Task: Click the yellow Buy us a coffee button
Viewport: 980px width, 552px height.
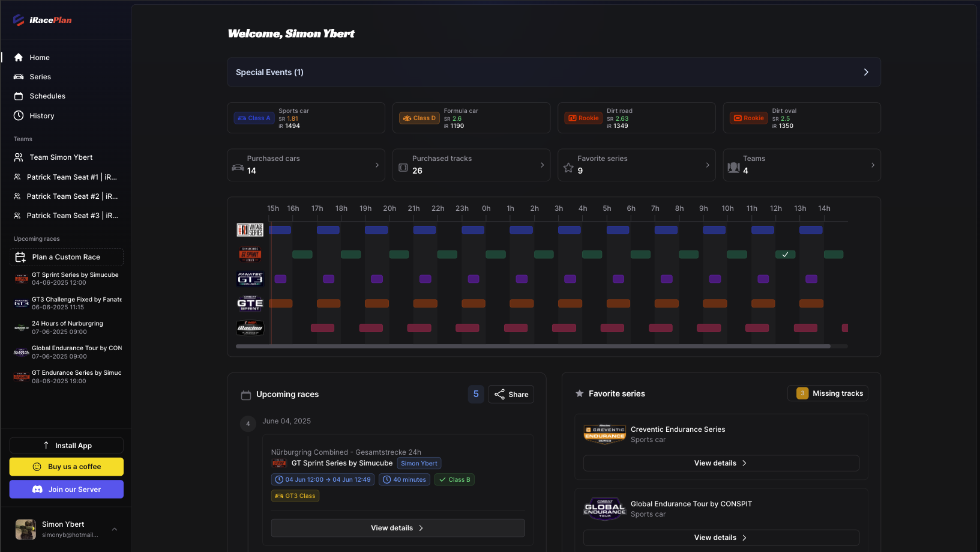Action: (x=66, y=467)
